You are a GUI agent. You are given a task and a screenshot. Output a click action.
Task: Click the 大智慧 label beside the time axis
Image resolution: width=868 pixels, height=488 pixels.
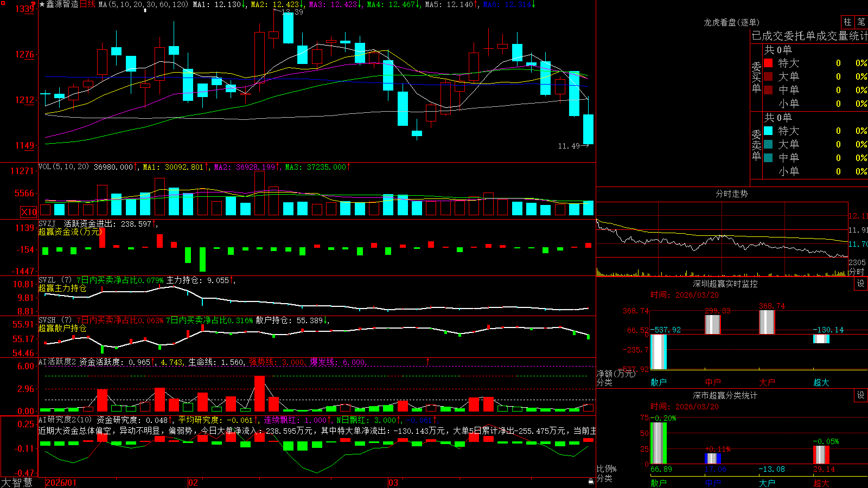pos(17,482)
